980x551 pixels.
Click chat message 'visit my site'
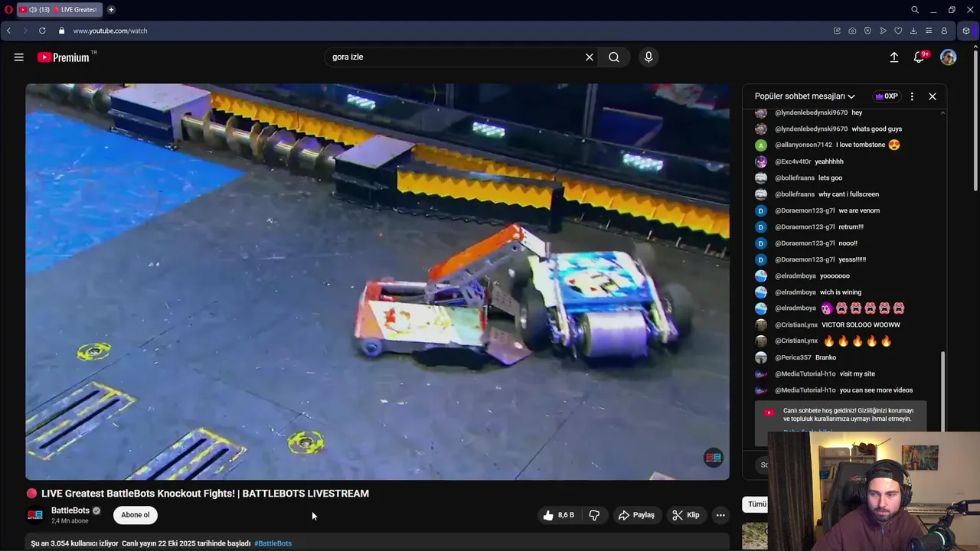click(857, 373)
